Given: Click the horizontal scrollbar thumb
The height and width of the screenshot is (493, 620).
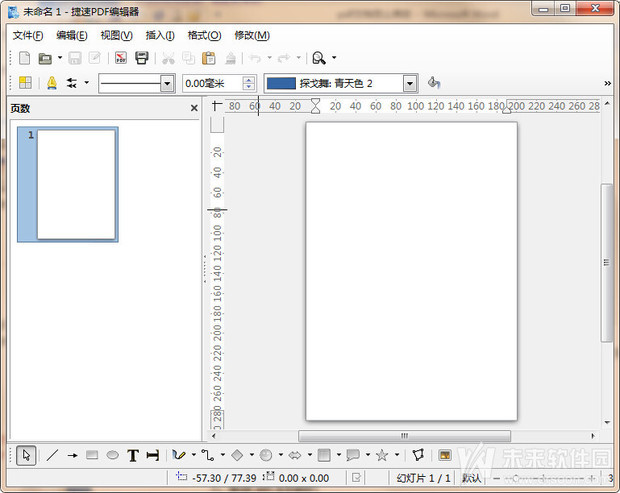Looking at the screenshot, I should (404, 436).
